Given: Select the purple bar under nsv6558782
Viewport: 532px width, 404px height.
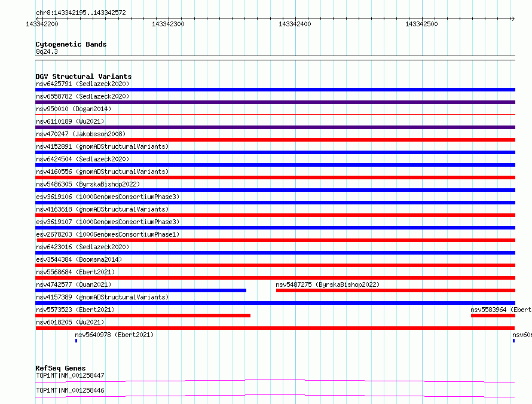Looking at the screenshot, I should [275, 102].
